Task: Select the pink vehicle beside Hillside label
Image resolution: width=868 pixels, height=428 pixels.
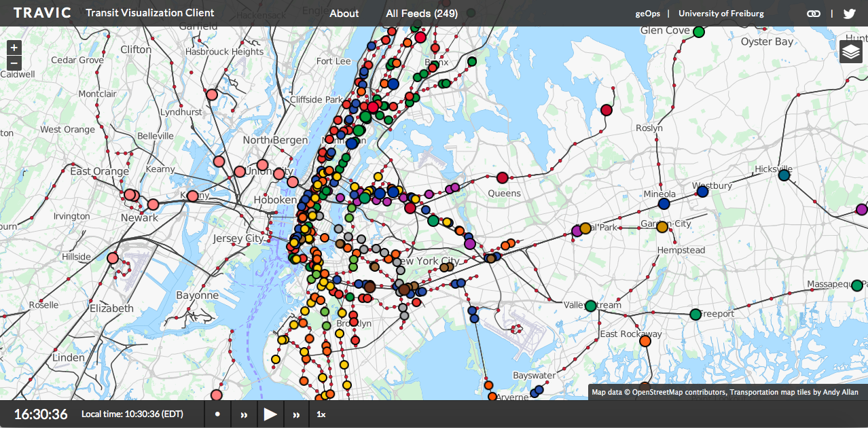Action: tap(113, 258)
